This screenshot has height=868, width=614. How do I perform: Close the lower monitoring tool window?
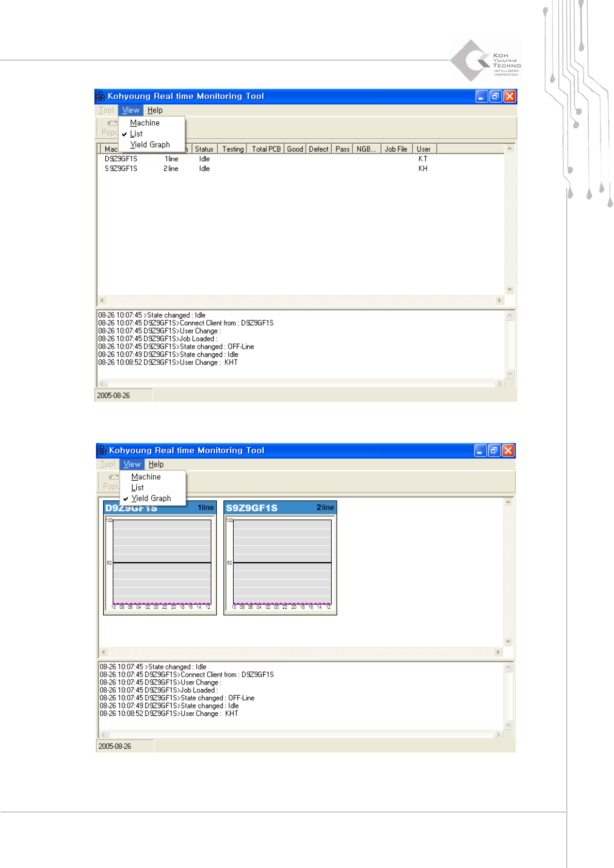coord(508,451)
